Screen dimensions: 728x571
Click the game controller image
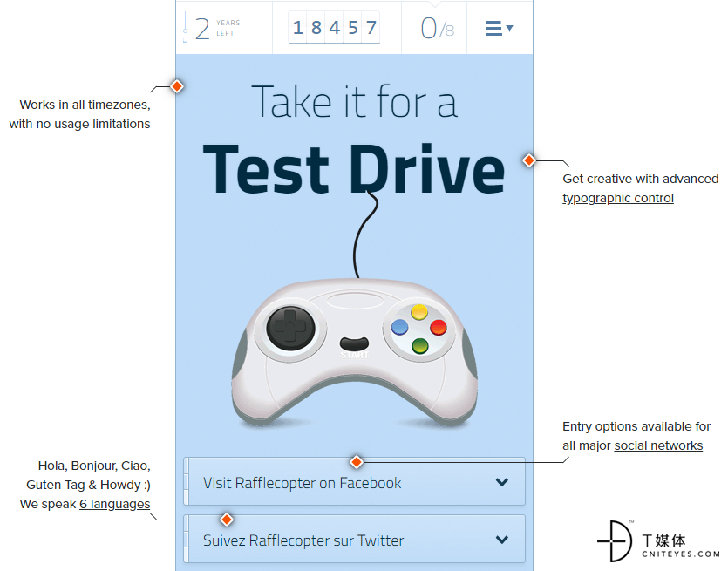tap(355, 352)
